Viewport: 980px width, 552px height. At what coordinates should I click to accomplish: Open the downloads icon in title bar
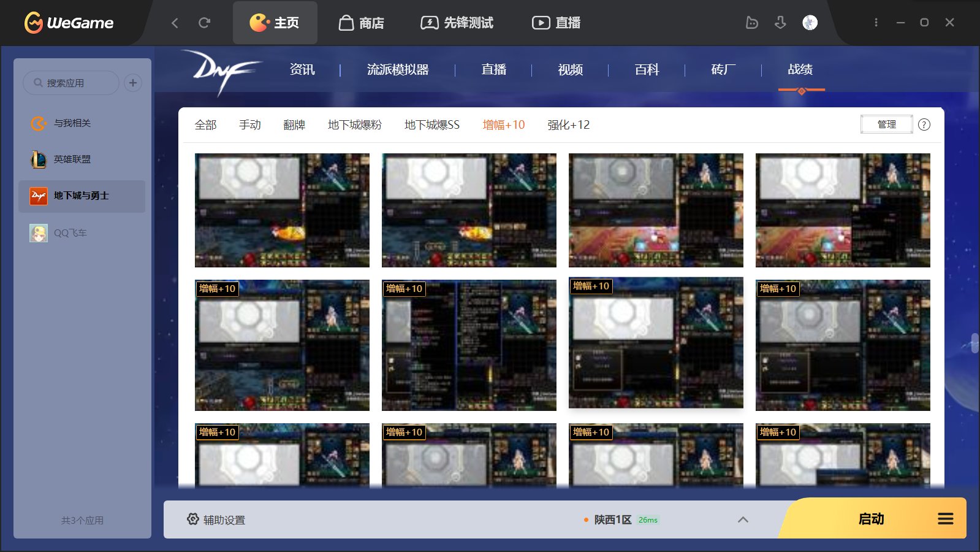(780, 23)
